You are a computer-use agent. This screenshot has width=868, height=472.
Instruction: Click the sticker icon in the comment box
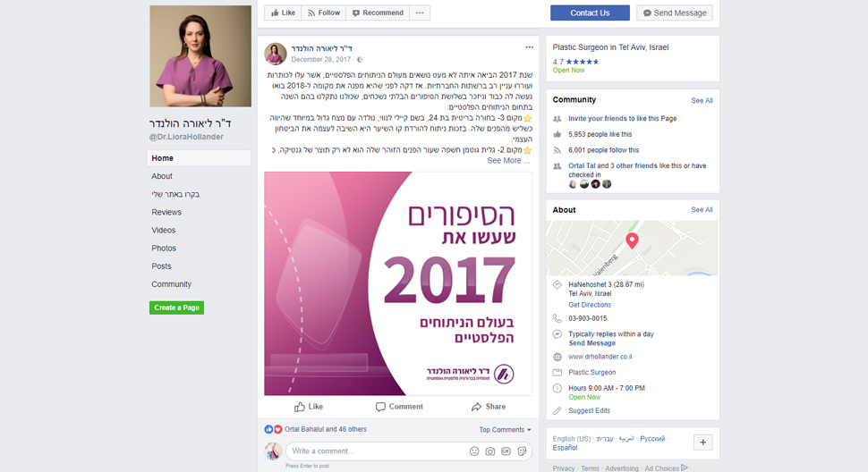(522, 451)
